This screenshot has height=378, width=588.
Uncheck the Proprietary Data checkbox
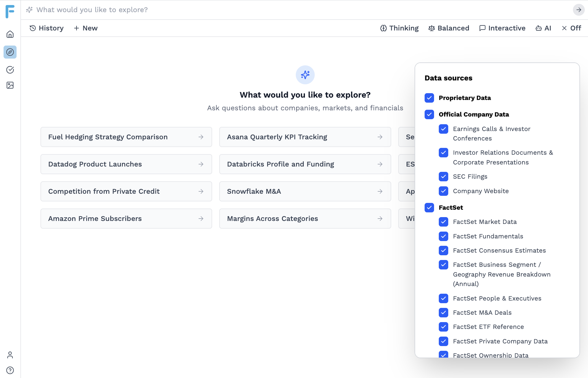(429, 98)
